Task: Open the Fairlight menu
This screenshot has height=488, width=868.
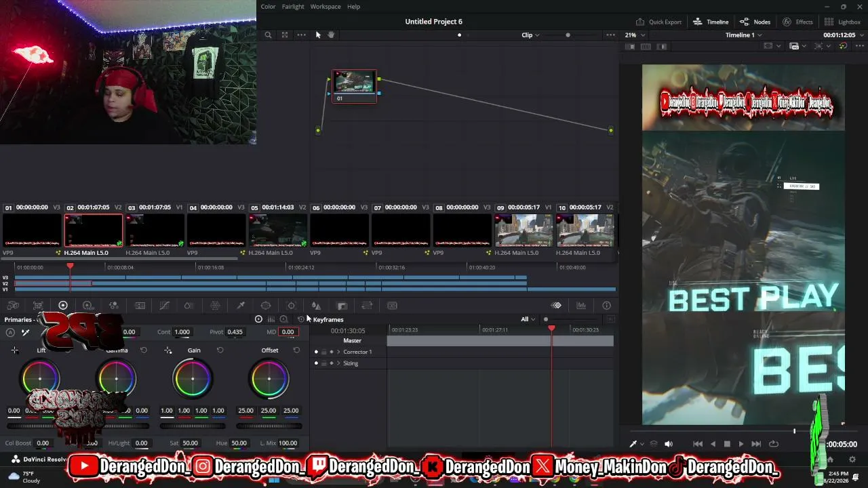Action: pyautogui.click(x=293, y=7)
